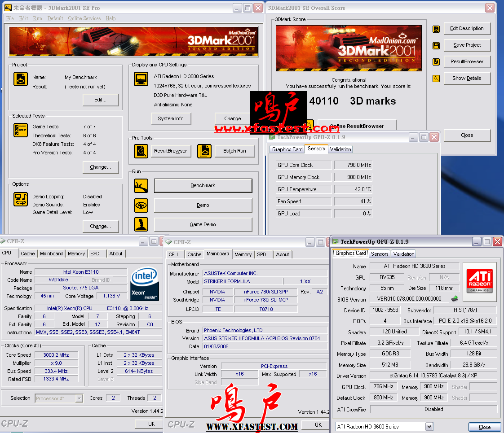Click Change... button under Selected Tests
The width and height of the screenshot is (504, 433).
(x=101, y=167)
